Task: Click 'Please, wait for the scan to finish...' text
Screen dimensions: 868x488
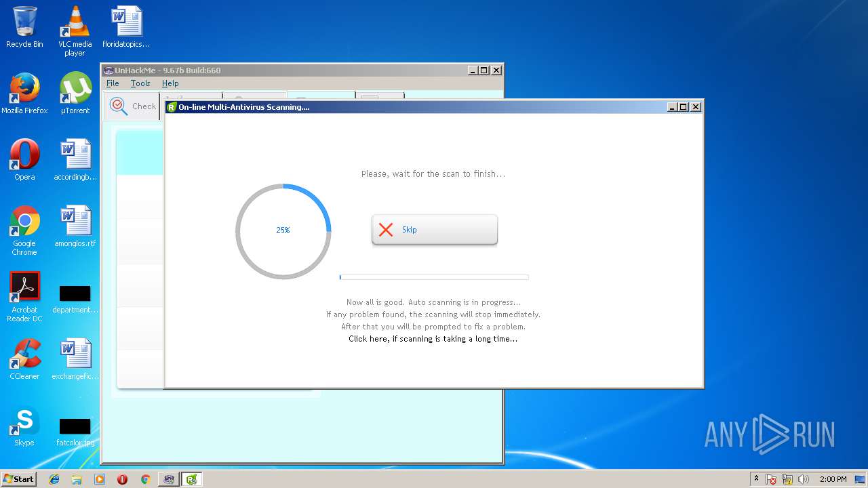Action: pyautogui.click(x=433, y=174)
